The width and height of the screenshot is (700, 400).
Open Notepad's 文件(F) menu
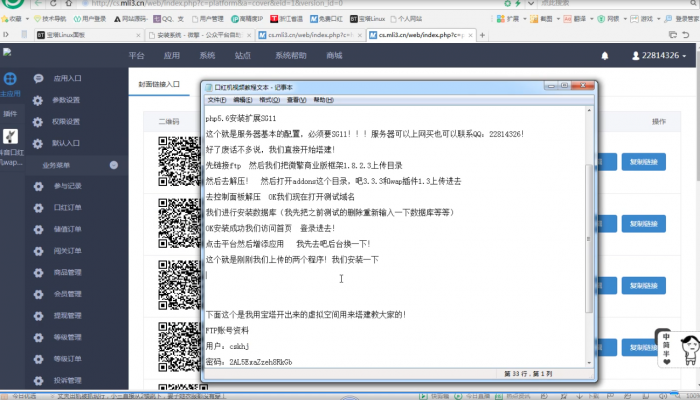(x=217, y=100)
